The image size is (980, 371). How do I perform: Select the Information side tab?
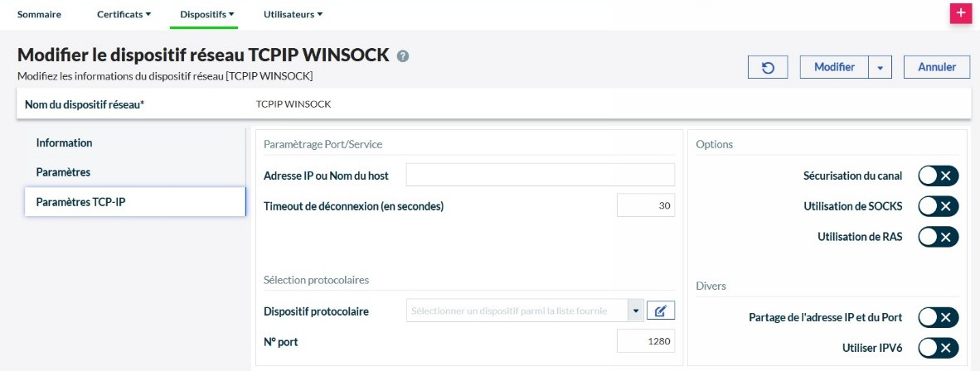coord(65,143)
